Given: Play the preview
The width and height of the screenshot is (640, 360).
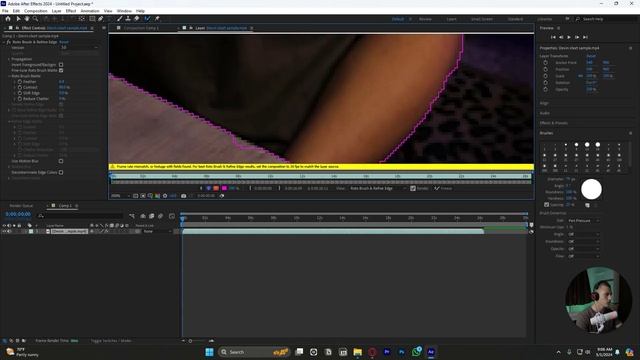Looking at the screenshot, I should pos(569,37).
